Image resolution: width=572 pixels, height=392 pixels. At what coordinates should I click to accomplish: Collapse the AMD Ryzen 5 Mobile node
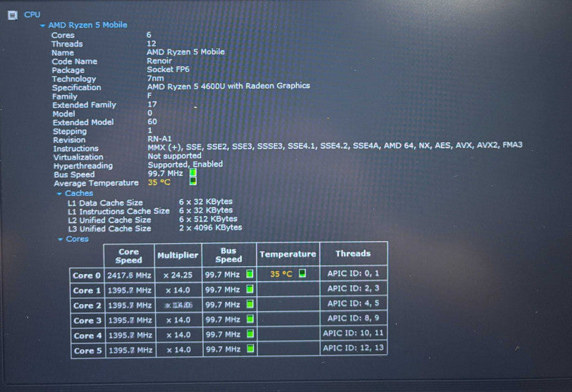coord(43,26)
